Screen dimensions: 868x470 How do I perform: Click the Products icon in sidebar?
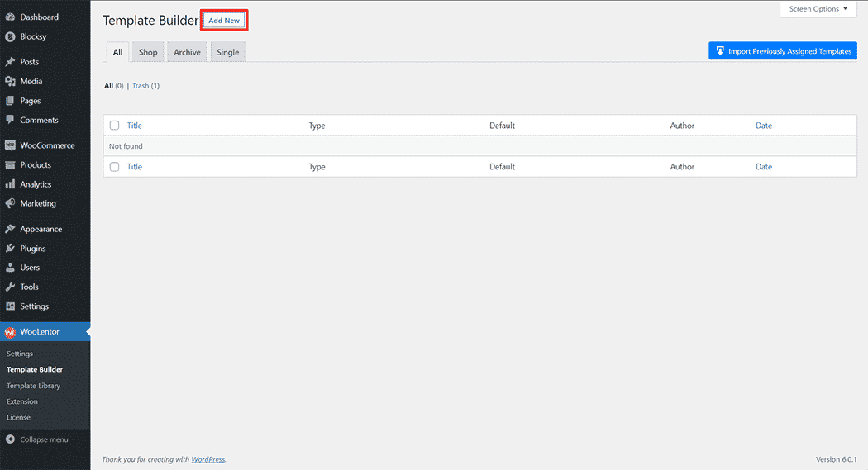pos(10,164)
